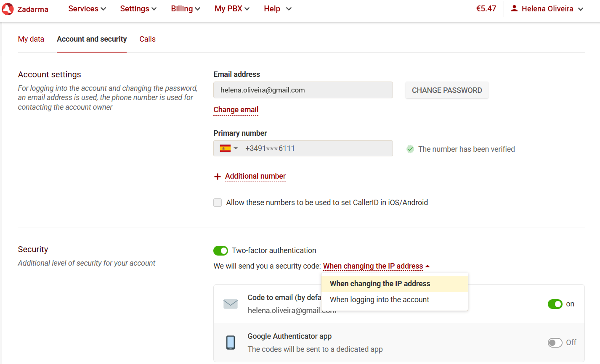Enable the Google Authenticator app toggle
This screenshot has height=364, width=600.
[555, 343]
